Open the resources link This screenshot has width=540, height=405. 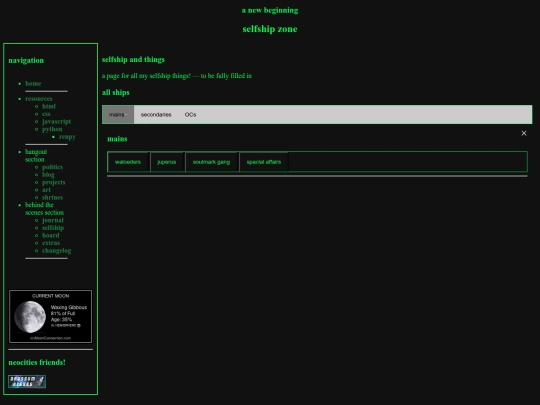click(x=39, y=98)
